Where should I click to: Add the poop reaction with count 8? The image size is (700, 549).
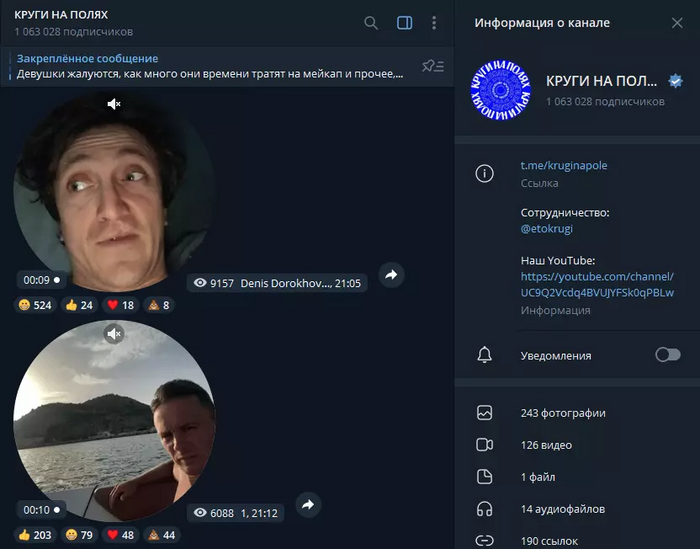[159, 305]
